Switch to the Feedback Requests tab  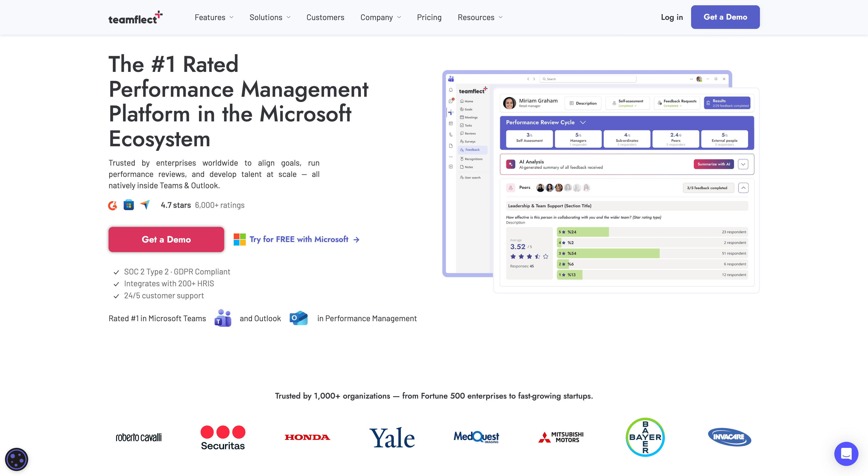(677, 103)
